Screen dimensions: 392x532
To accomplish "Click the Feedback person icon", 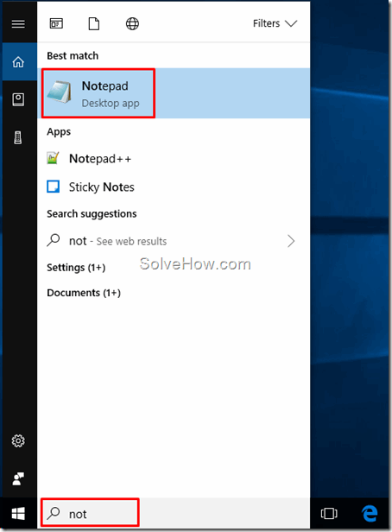I will click(x=18, y=478).
